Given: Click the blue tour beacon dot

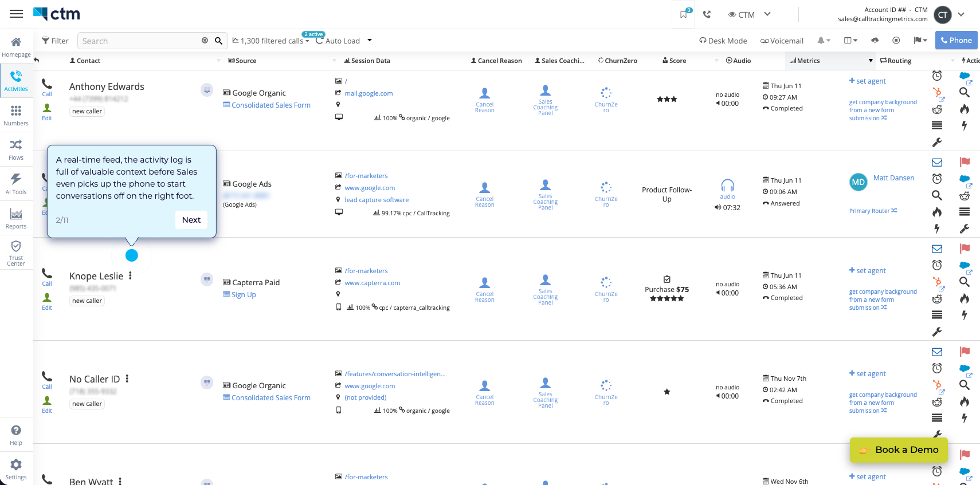Looking at the screenshot, I should tap(132, 255).
